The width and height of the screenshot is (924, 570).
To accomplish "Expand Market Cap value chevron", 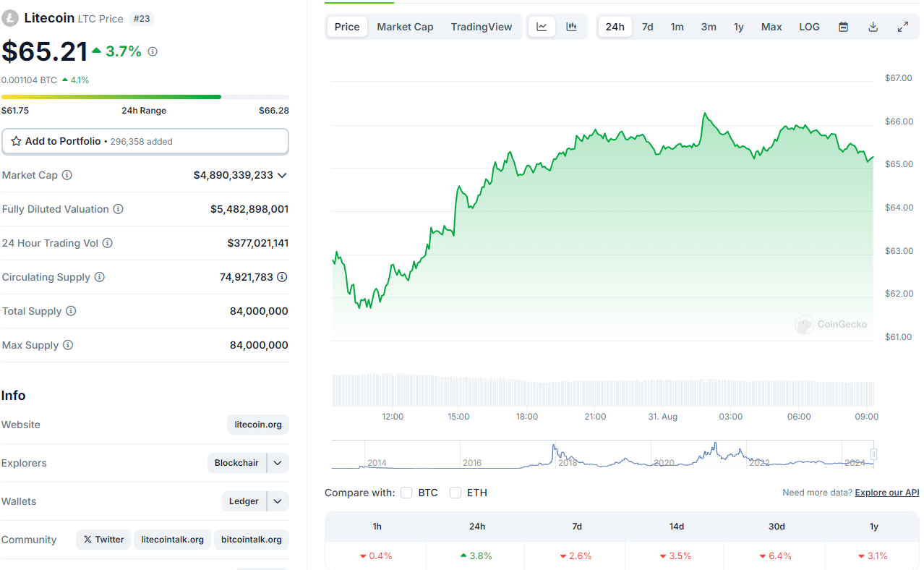I will 282,175.
